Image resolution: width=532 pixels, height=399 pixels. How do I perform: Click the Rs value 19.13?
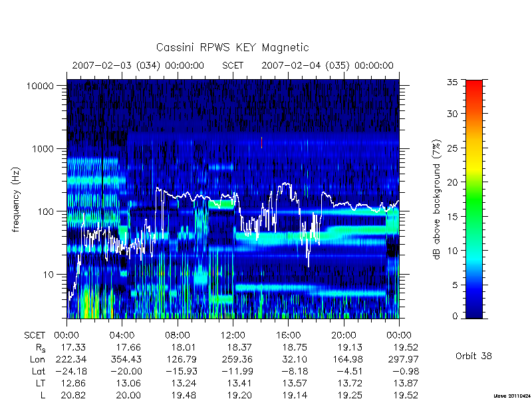[x=350, y=347]
